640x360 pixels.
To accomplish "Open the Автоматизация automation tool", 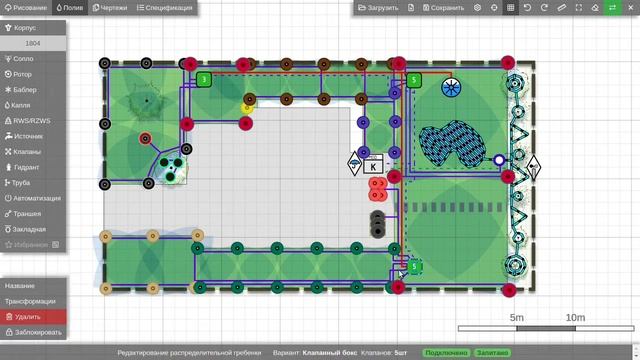I will 33,198.
